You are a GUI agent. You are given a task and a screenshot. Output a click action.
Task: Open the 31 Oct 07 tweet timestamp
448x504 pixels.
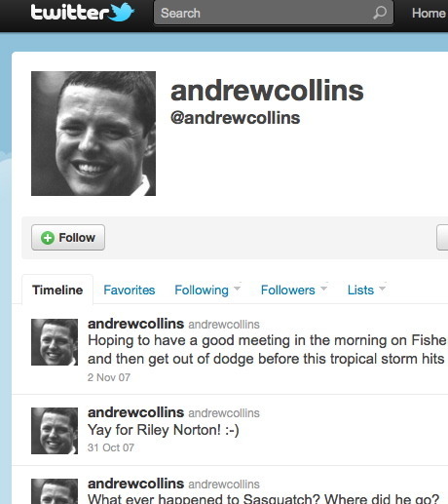(111, 447)
